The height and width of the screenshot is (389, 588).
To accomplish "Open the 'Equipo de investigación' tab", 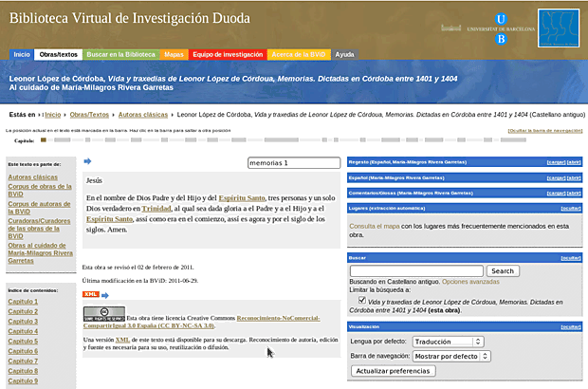I will point(228,55).
